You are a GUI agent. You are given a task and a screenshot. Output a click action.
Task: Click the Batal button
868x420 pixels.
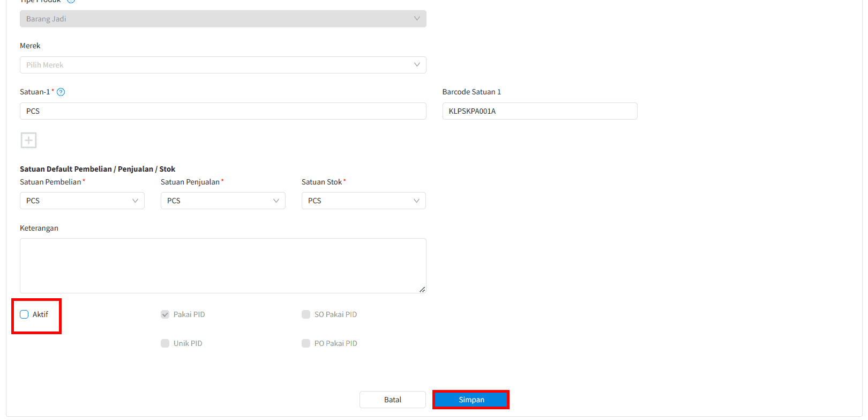pos(393,400)
